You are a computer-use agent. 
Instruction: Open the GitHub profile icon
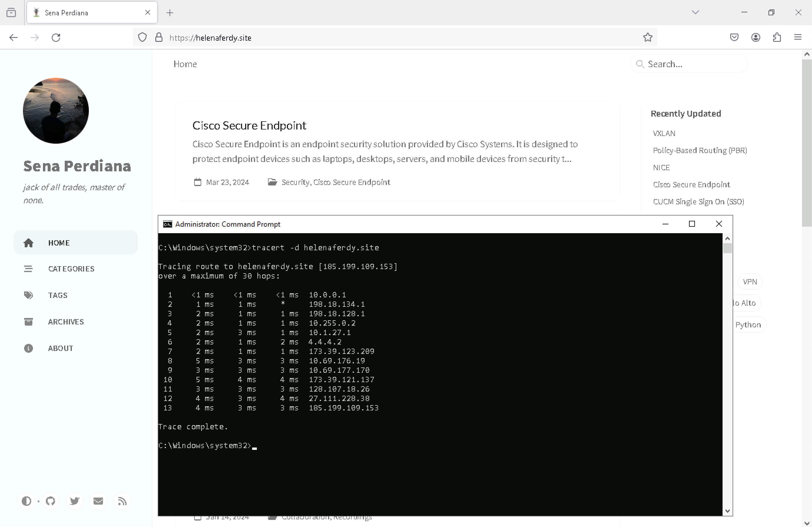51,501
